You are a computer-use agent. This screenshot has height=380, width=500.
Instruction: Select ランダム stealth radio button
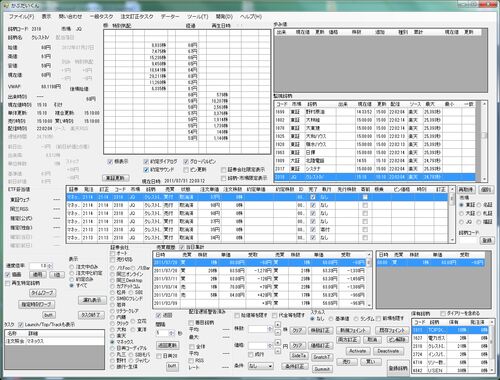356,319
